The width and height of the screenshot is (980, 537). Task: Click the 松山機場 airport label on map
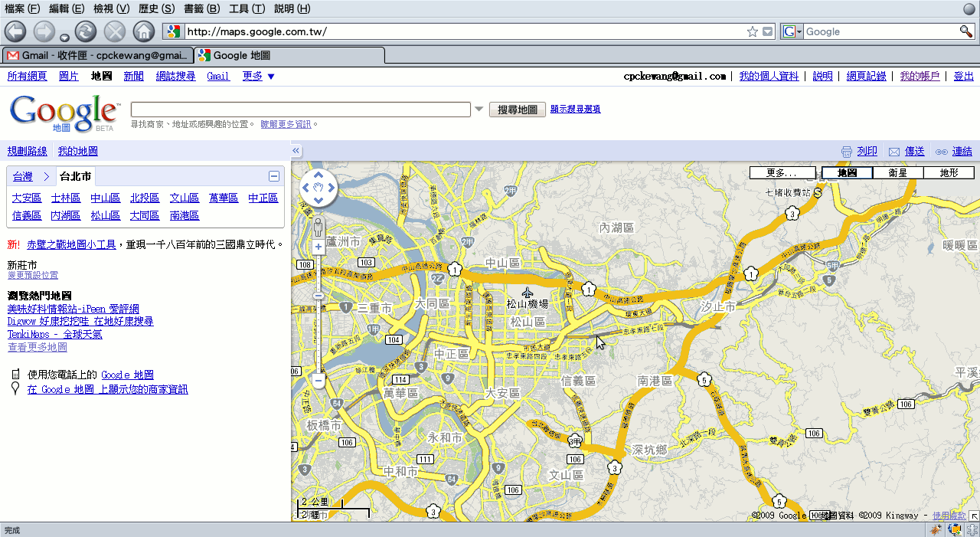(528, 304)
